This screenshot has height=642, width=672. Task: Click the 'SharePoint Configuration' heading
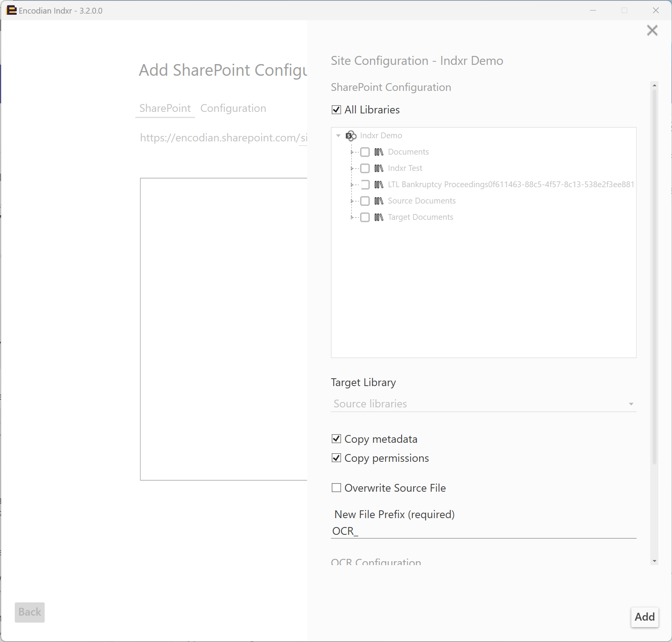pyautogui.click(x=391, y=87)
